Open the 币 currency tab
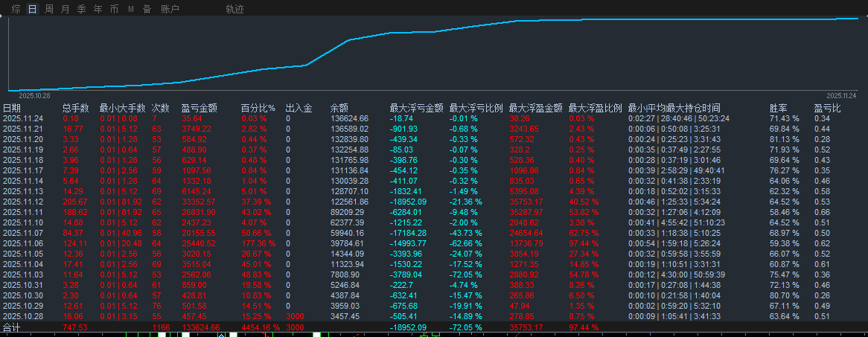868x337 pixels. click(114, 9)
